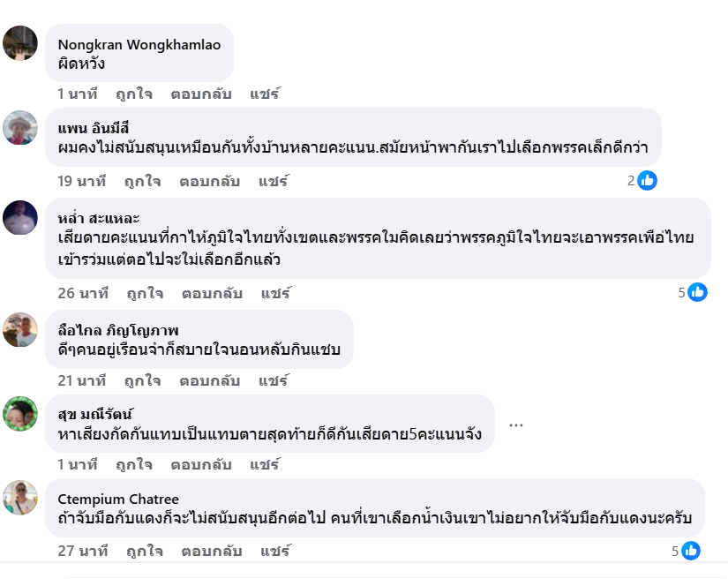
Task: Click the 26 นาที timestamp on หล่า สะแหละ's comment
Action: (x=83, y=292)
